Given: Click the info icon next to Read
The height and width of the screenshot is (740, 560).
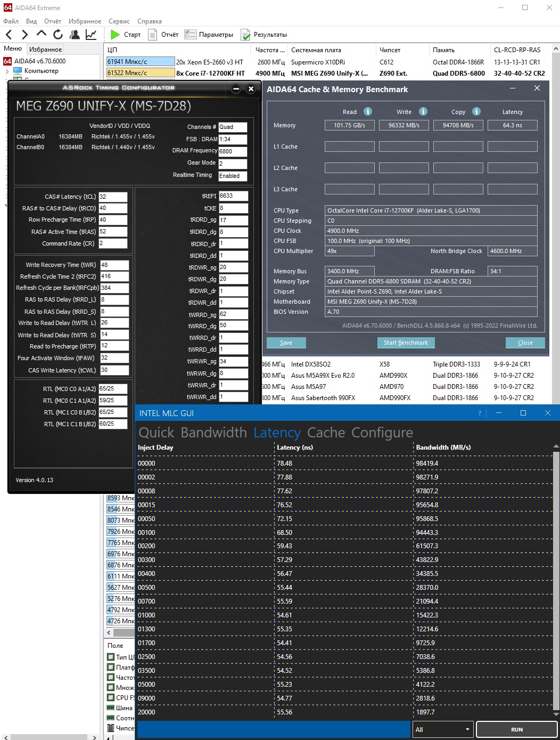Looking at the screenshot, I should click(x=368, y=111).
